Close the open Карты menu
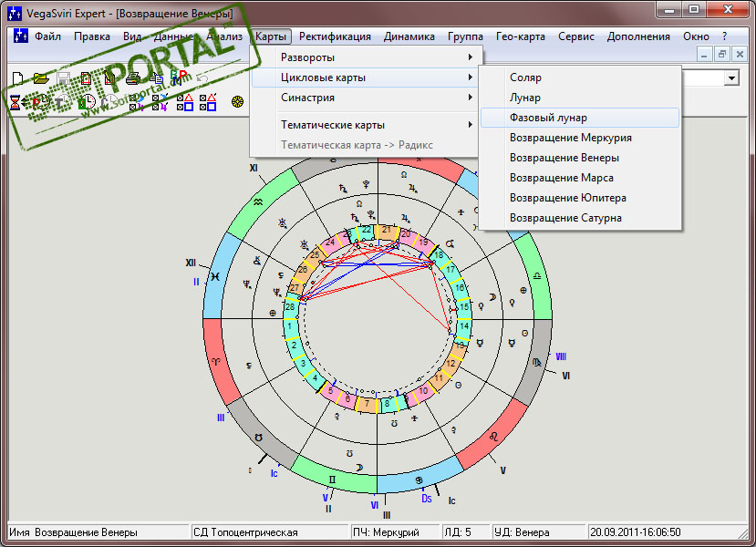This screenshot has width=756, height=547. [x=271, y=36]
